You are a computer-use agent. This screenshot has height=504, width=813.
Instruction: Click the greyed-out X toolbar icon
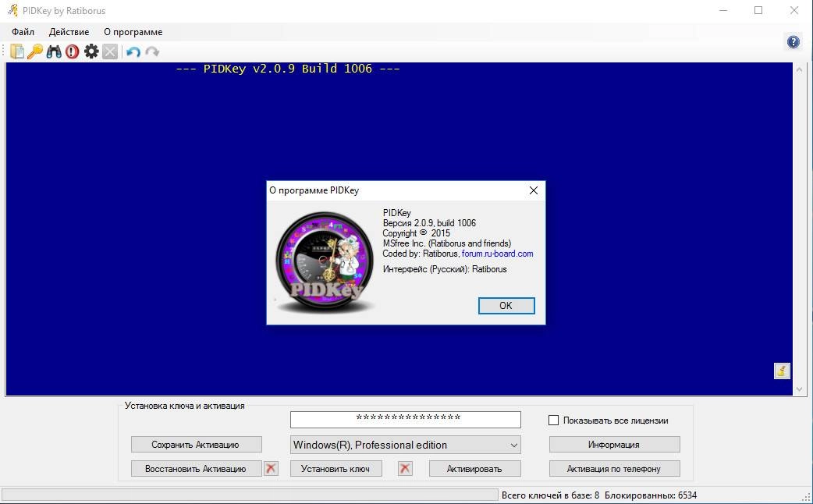110,51
